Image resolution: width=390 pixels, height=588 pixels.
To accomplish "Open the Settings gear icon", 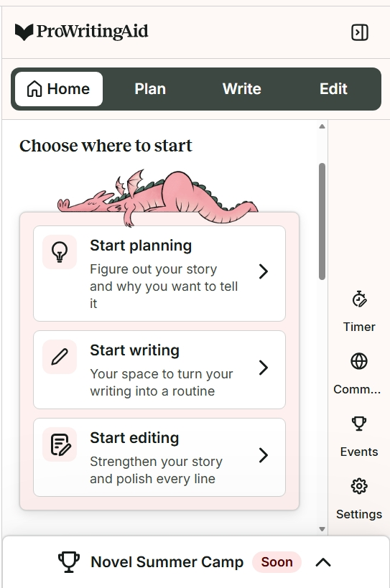I will (x=359, y=486).
